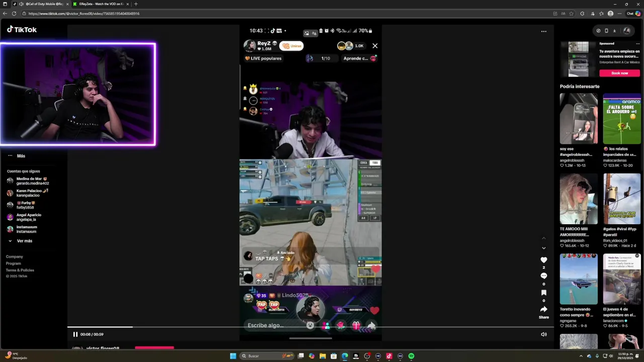Screen dimensions: 644x362
Task: Open the browser split screen icon
Action: point(555,14)
